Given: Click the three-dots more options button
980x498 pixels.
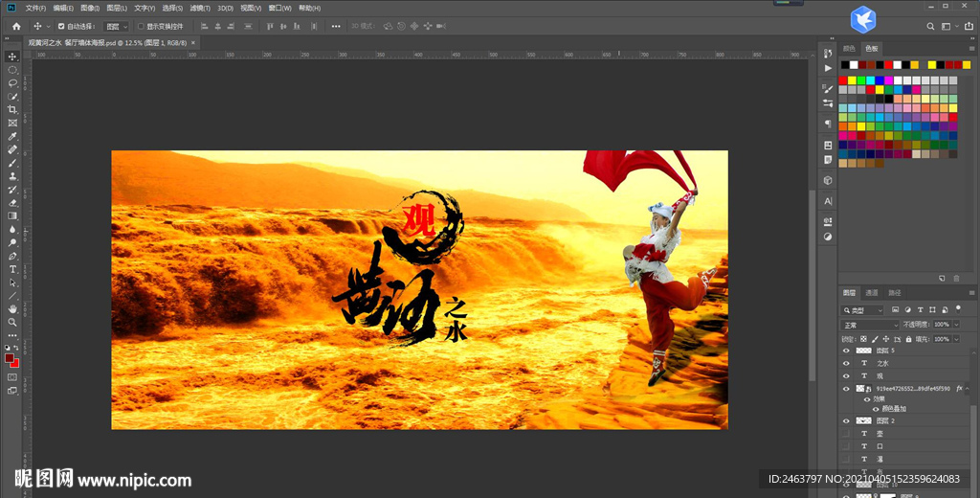Looking at the screenshot, I should click(337, 26).
